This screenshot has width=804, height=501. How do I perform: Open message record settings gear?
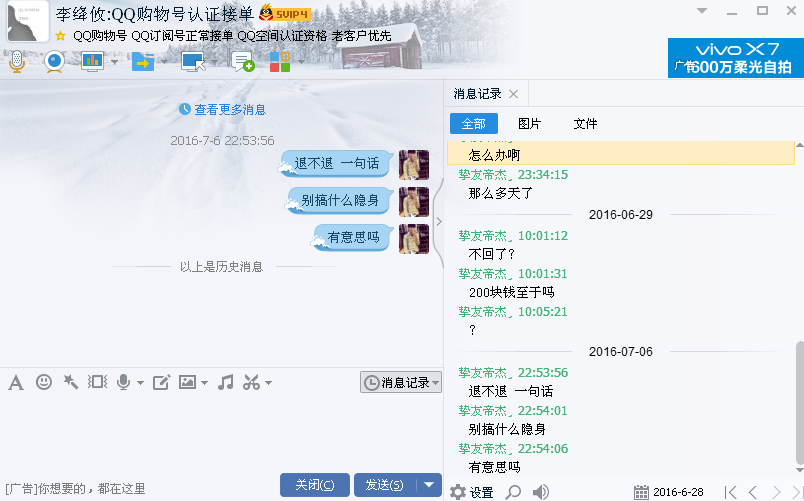(x=457, y=492)
